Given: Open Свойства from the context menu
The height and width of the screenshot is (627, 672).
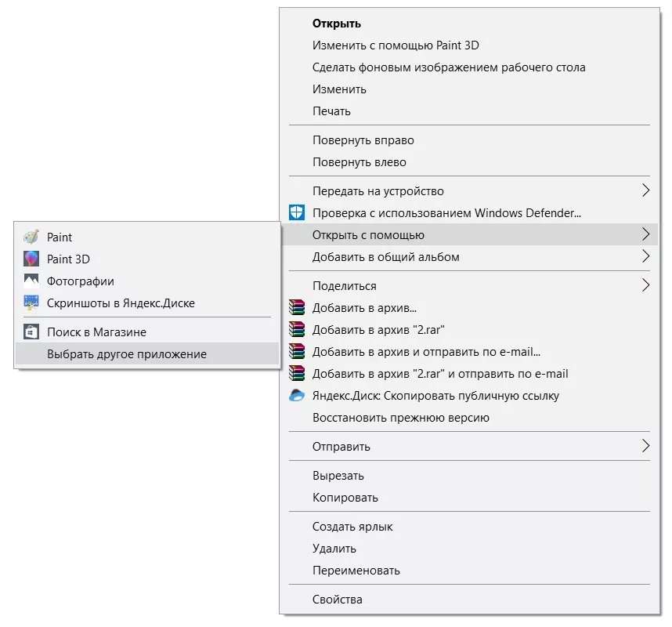Looking at the screenshot, I should [x=338, y=600].
